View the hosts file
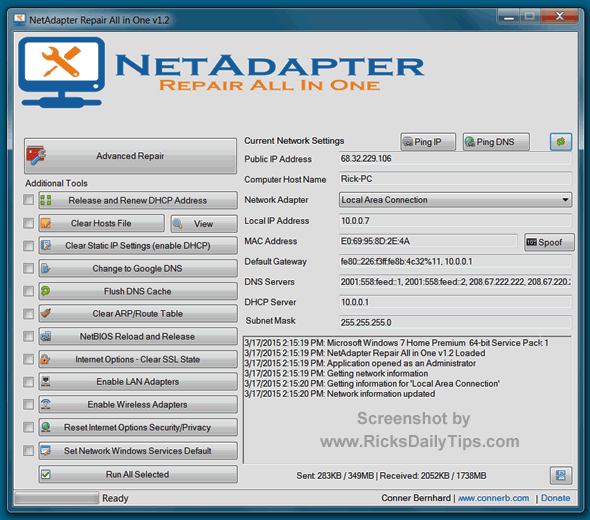Viewport: 590px width, 520px height. click(x=204, y=224)
